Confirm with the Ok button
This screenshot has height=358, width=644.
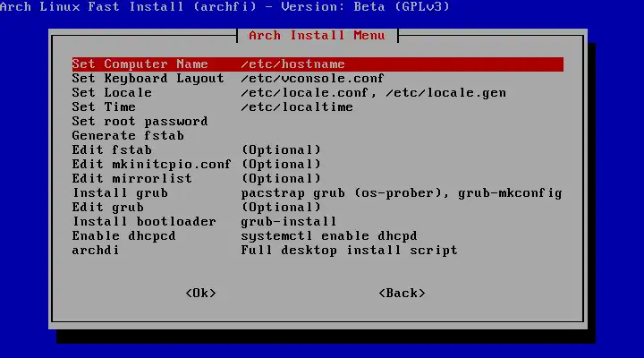pos(201,293)
